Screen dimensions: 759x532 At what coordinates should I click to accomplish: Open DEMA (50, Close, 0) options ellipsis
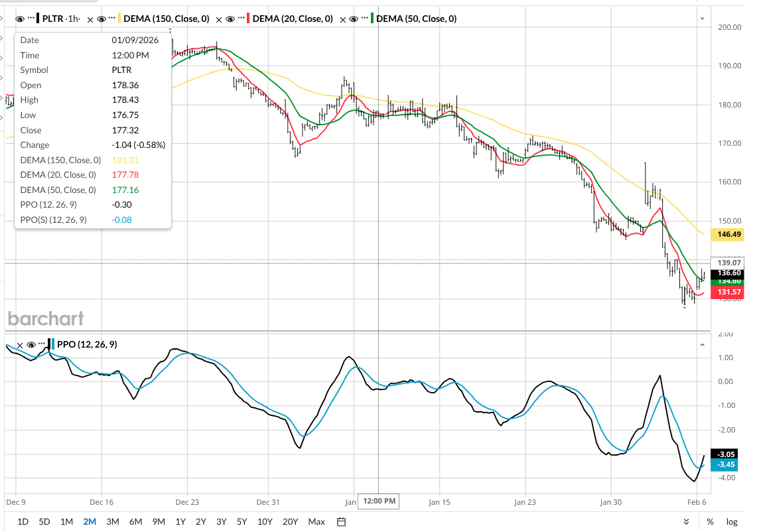pos(365,19)
